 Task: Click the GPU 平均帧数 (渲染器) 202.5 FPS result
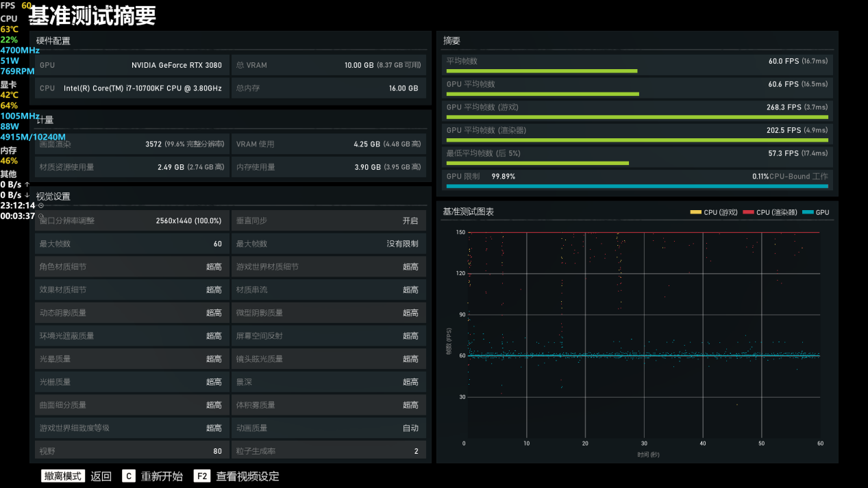click(637, 134)
